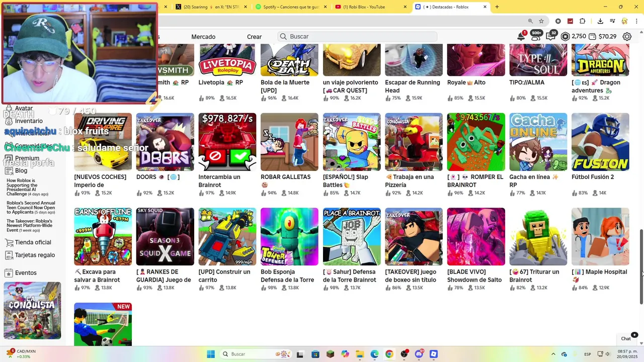
Task: Close the Destacadas Roblox tab
Action: [485, 7]
